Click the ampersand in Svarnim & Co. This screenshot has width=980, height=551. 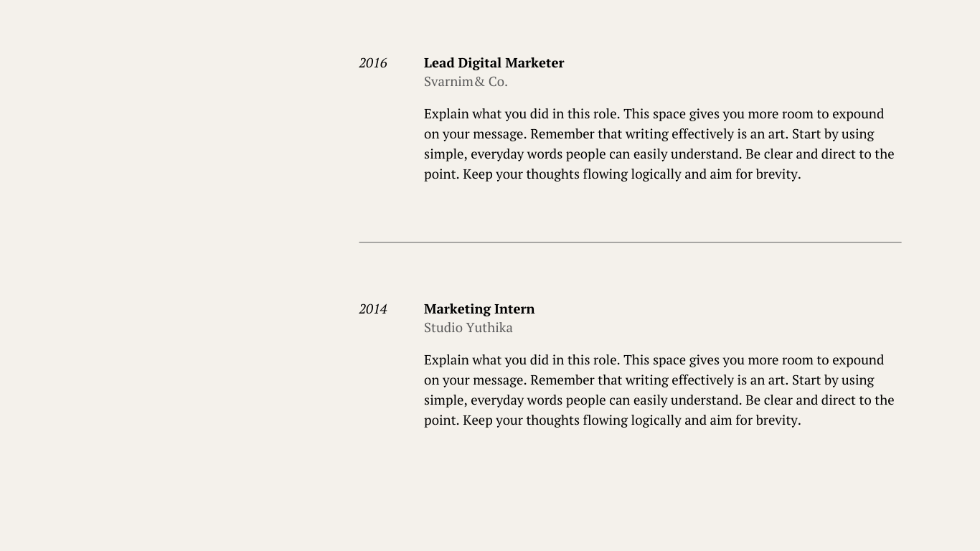click(x=480, y=82)
